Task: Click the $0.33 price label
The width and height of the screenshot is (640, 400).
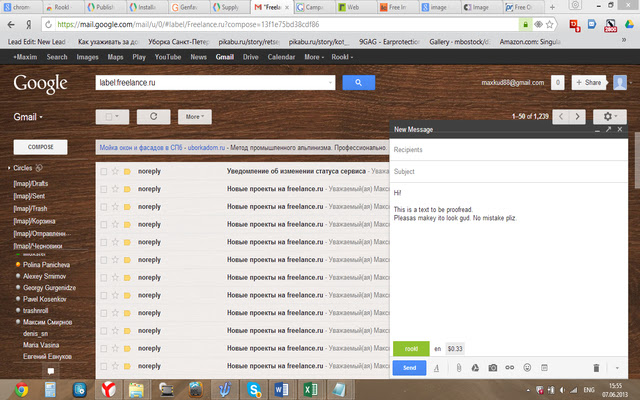Action: tap(455, 349)
